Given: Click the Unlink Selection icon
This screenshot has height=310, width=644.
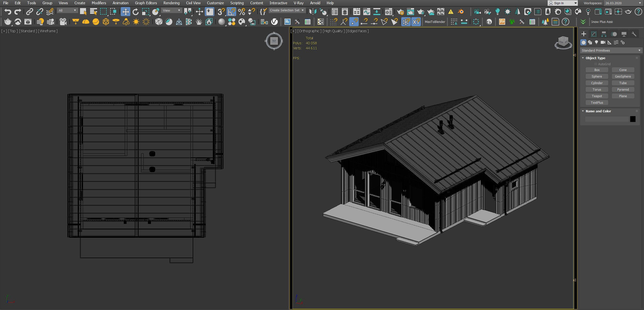Looking at the screenshot, I should pyautogui.click(x=39, y=12).
